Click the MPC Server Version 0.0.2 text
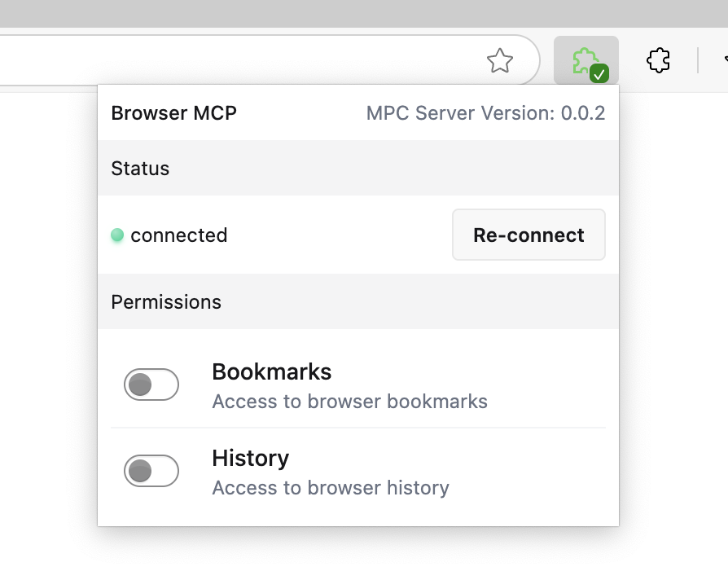The image size is (728, 580). click(485, 113)
